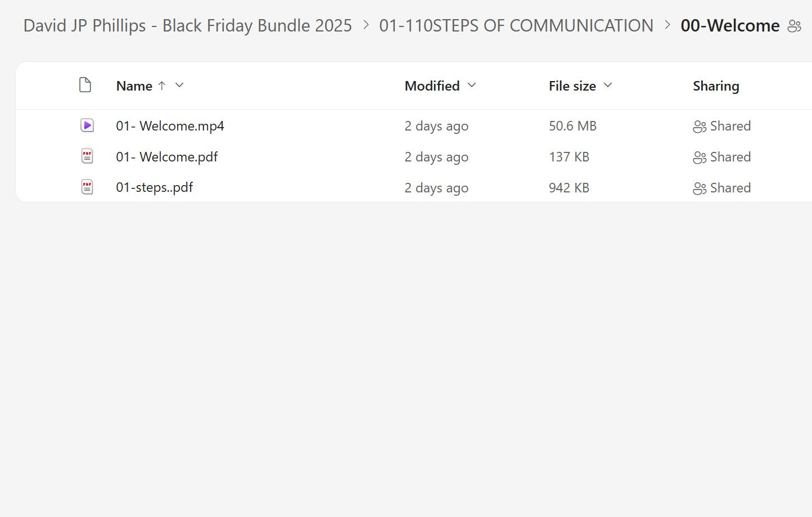Open sharing via the people icon near 00-Welcome
Image resolution: width=812 pixels, height=517 pixels.
[795, 26]
